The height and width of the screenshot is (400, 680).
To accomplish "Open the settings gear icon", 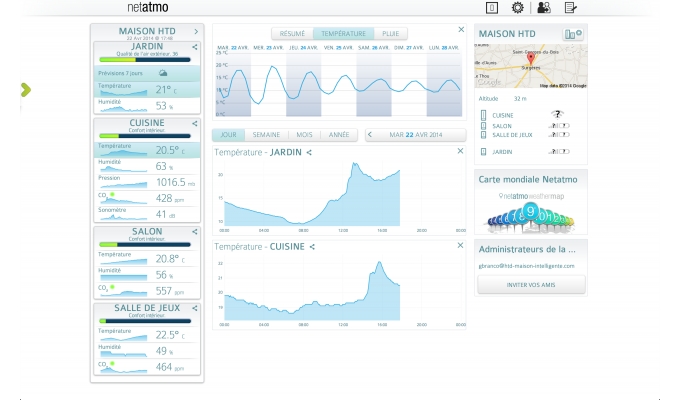I will (517, 7).
